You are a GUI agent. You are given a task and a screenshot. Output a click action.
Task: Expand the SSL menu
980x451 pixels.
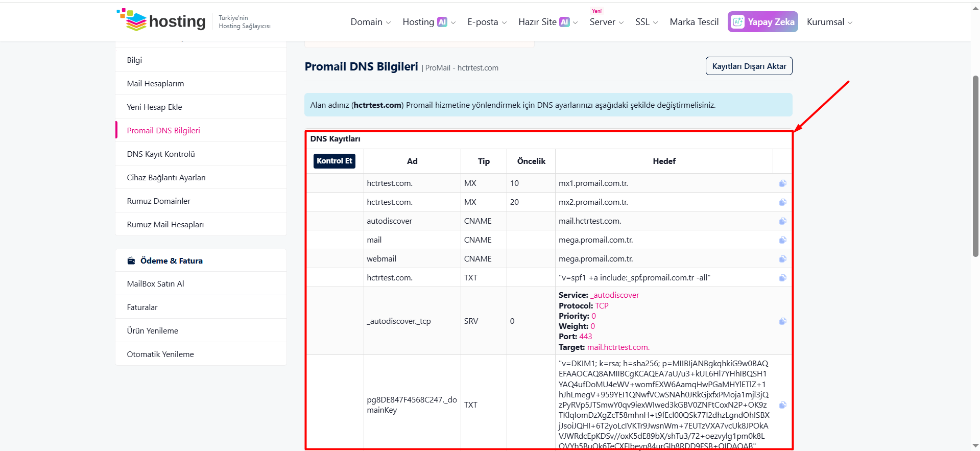[647, 22]
